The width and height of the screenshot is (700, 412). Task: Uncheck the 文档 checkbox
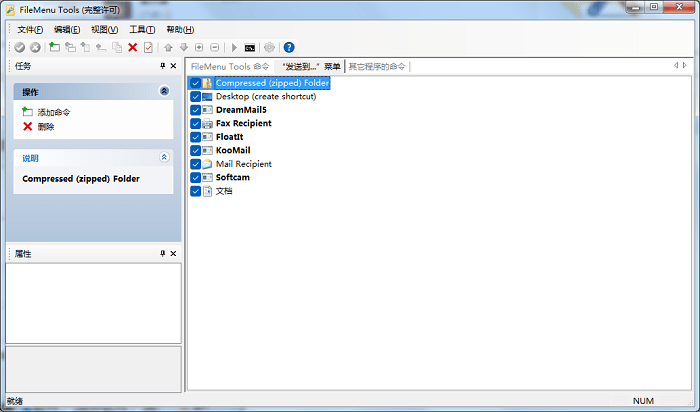(x=195, y=191)
